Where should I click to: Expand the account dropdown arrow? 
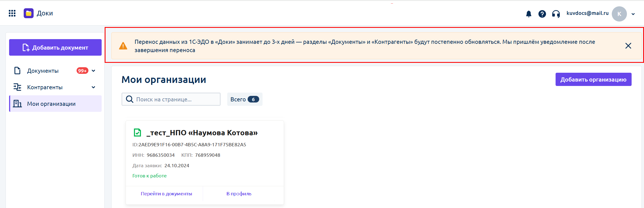tap(633, 14)
